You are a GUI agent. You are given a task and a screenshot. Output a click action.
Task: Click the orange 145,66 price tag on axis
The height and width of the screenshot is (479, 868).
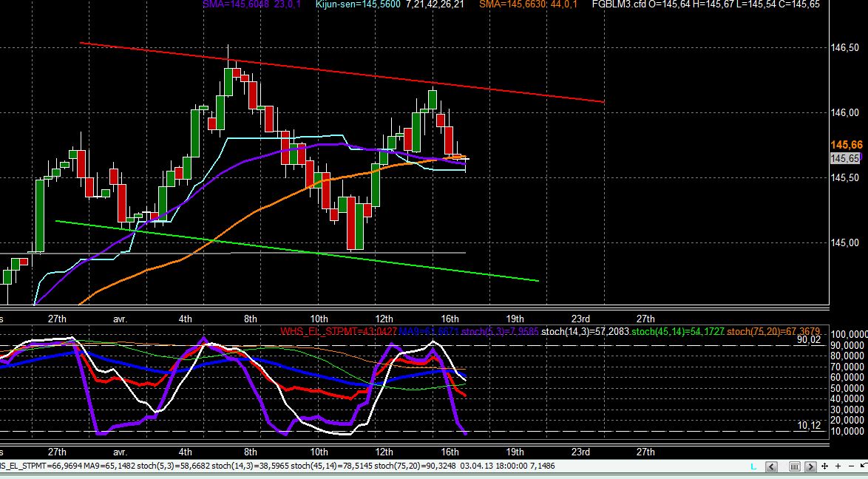847,145
